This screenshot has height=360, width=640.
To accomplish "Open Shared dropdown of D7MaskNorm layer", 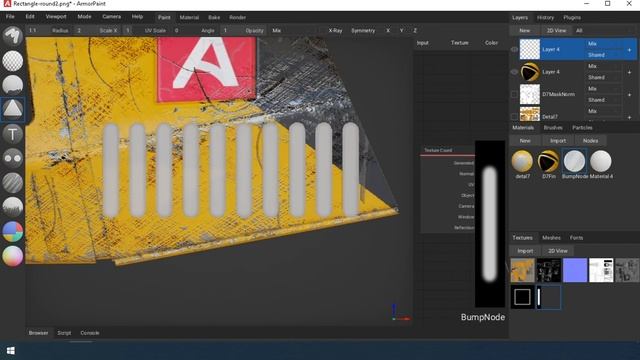I will click(x=604, y=100).
